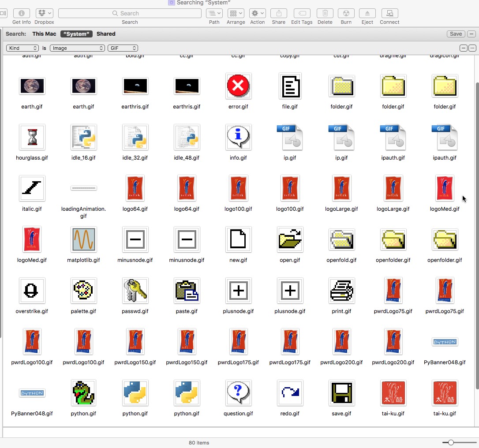Select the print.gif printer icon

(x=341, y=291)
